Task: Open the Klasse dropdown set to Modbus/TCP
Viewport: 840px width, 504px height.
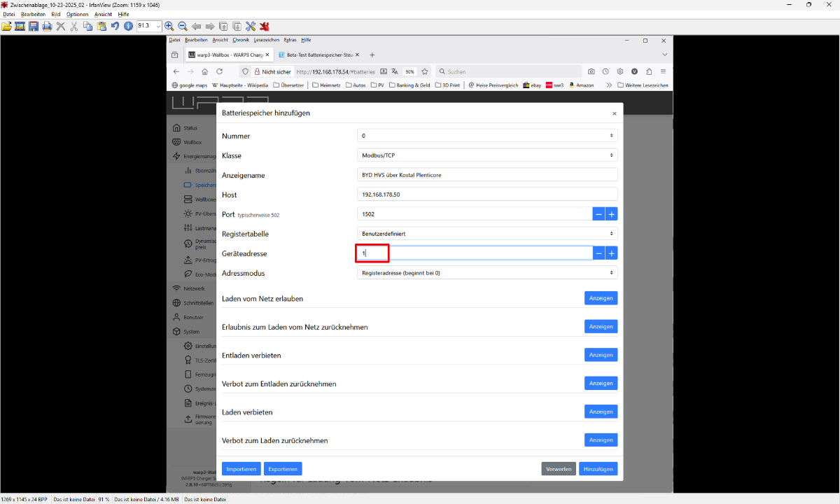Action: [x=487, y=155]
